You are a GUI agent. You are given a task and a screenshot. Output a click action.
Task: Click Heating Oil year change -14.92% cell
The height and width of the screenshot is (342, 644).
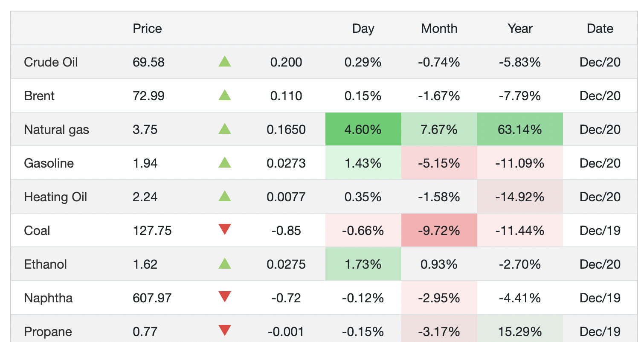pyautogui.click(x=520, y=197)
